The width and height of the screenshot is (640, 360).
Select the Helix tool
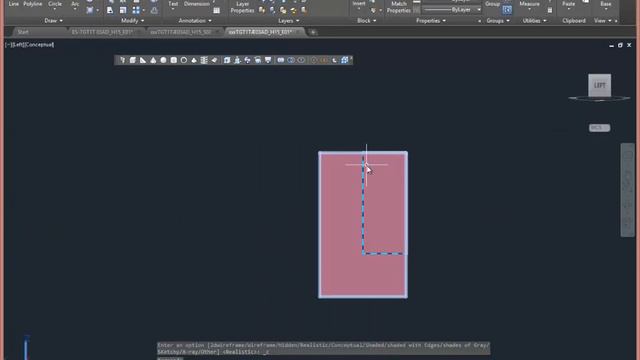coord(204,60)
